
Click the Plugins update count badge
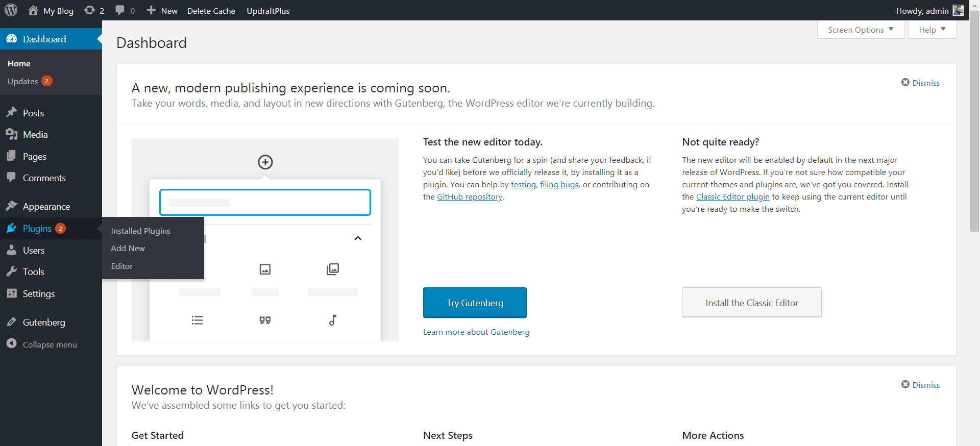(x=60, y=228)
